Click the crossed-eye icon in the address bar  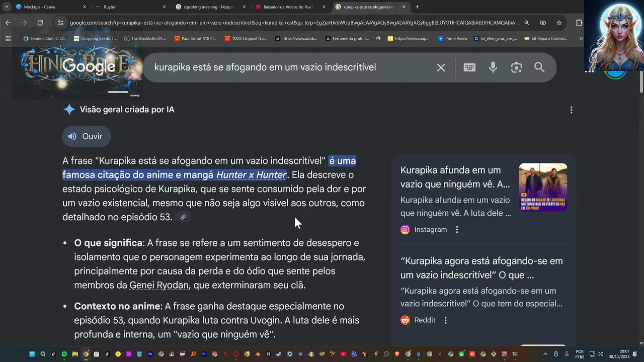(x=543, y=23)
